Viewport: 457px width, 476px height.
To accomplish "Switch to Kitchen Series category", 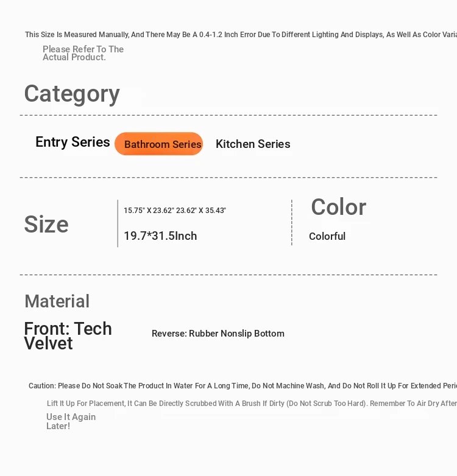I will pyautogui.click(x=253, y=144).
